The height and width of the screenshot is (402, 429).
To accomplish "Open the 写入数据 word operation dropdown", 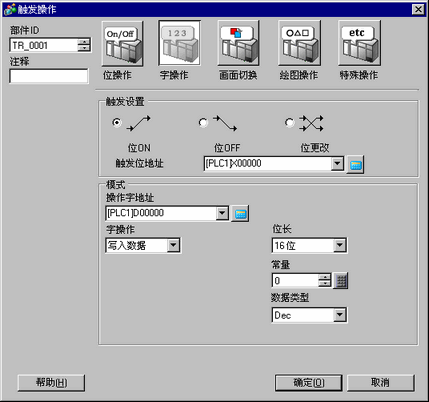I will tap(173, 246).
